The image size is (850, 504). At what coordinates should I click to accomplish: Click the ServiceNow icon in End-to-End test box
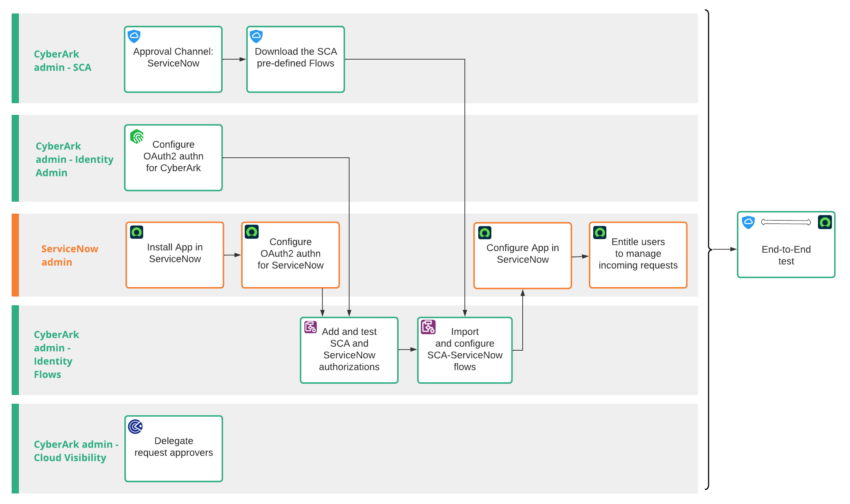click(x=825, y=222)
